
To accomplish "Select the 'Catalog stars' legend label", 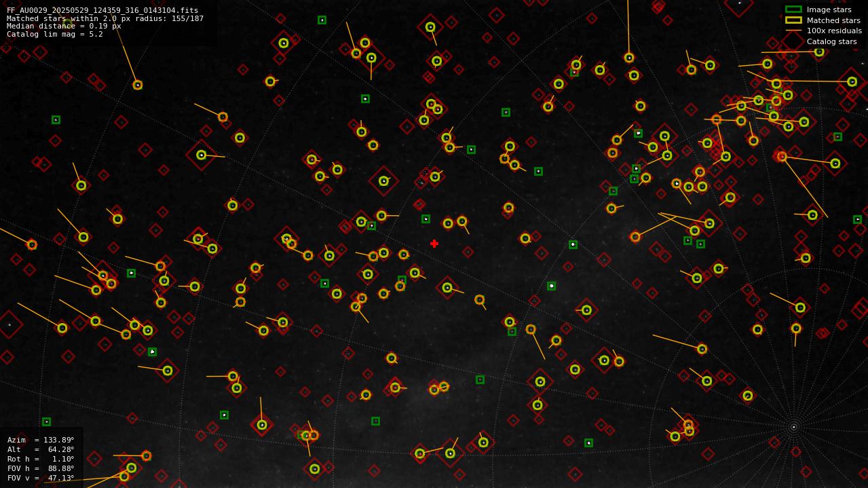I will (831, 41).
